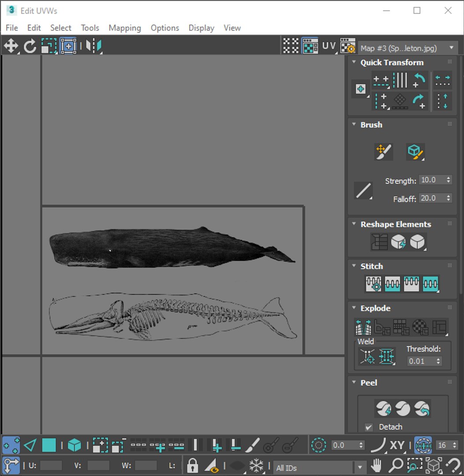Open the Map #3 texture dropdown

(408, 48)
